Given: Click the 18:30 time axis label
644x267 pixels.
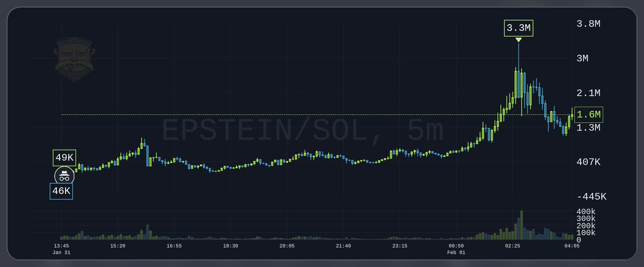Looking at the screenshot, I should (x=230, y=246).
